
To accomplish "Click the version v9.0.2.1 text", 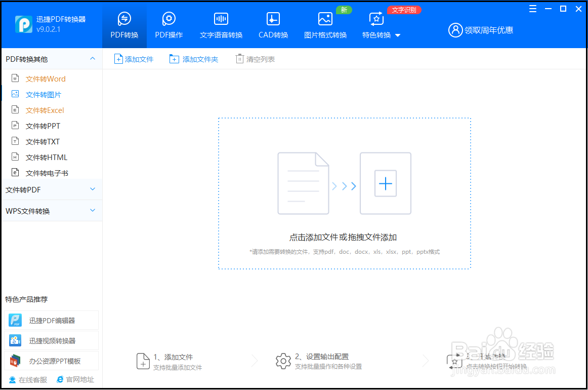I will coord(48,29).
